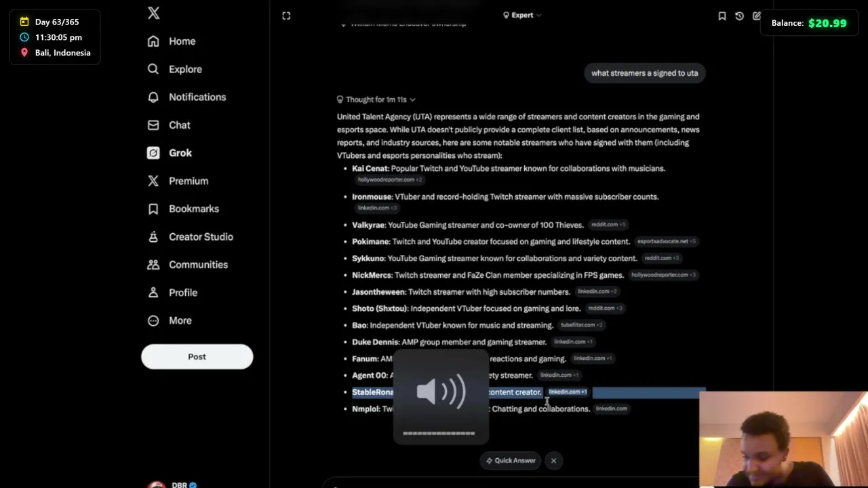
Task: Open esportsadvocate.net source beside Pokimane
Action: pyautogui.click(x=667, y=241)
